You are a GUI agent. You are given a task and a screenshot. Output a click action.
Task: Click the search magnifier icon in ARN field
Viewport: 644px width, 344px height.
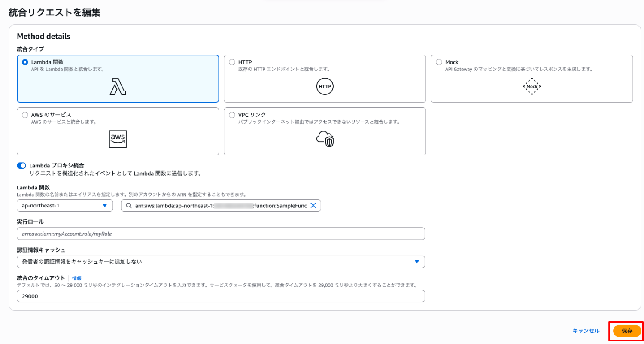tap(128, 206)
